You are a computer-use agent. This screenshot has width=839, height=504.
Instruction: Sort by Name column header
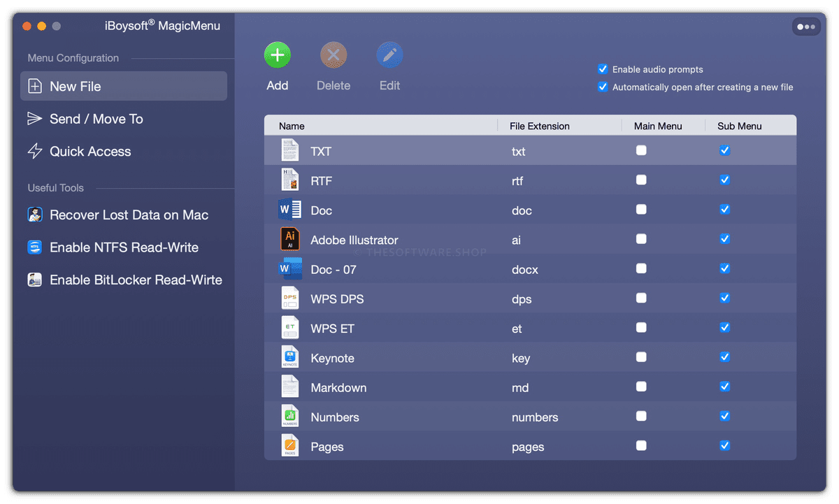point(292,127)
